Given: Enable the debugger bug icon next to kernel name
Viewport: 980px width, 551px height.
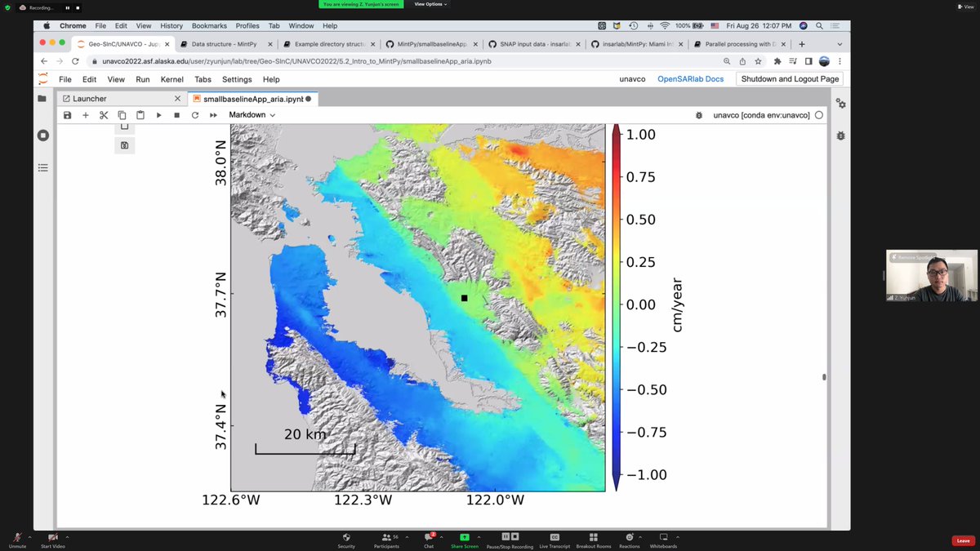Looking at the screenshot, I should click(x=698, y=115).
